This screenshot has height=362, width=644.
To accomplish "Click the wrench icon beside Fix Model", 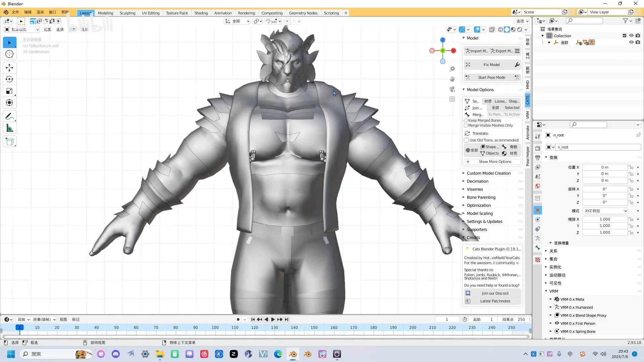I will coord(517,65).
